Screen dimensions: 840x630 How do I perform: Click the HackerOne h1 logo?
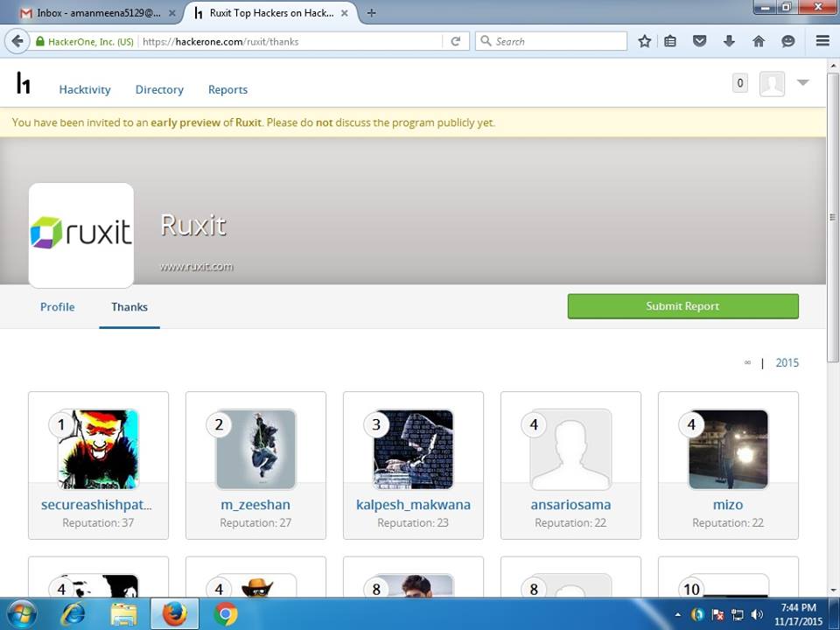tap(23, 82)
